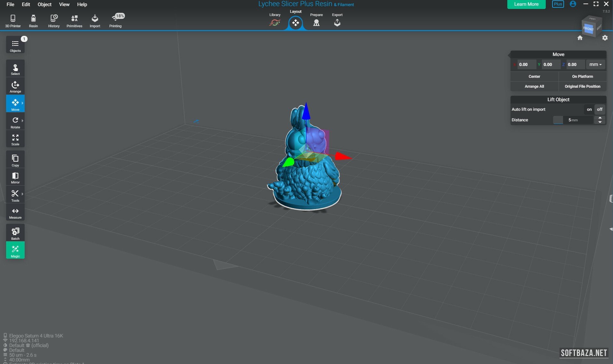This screenshot has width=613, height=364.
Task: Click the X position input field
Action: tap(526, 65)
